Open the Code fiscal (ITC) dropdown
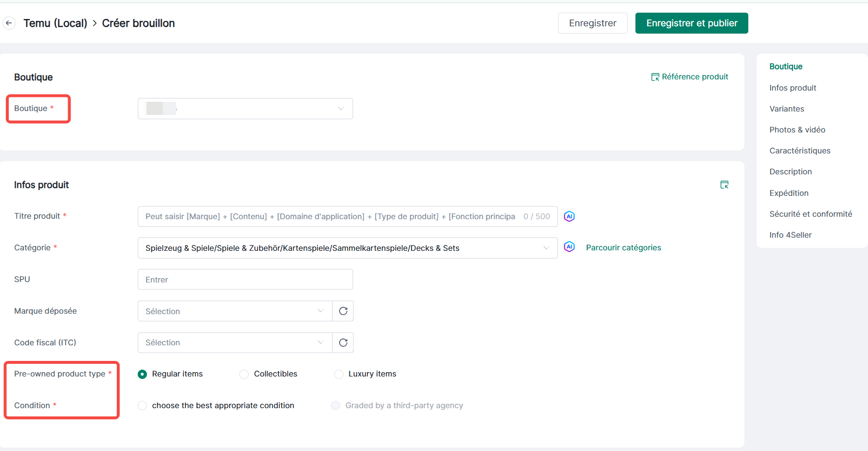Viewport: 868px width, 451px height. (x=235, y=343)
